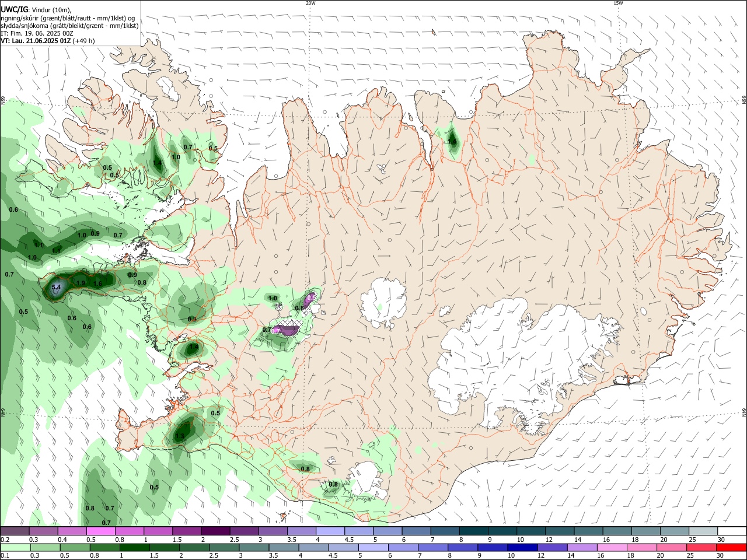Select the pink rain swatch from 20 to 25

[x=672, y=547]
